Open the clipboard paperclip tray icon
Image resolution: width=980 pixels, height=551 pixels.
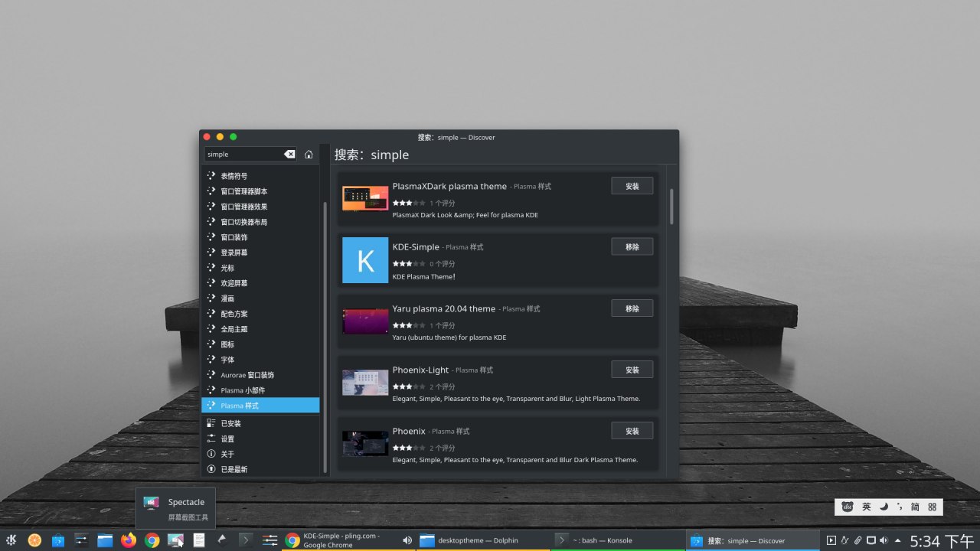pyautogui.click(x=857, y=540)
